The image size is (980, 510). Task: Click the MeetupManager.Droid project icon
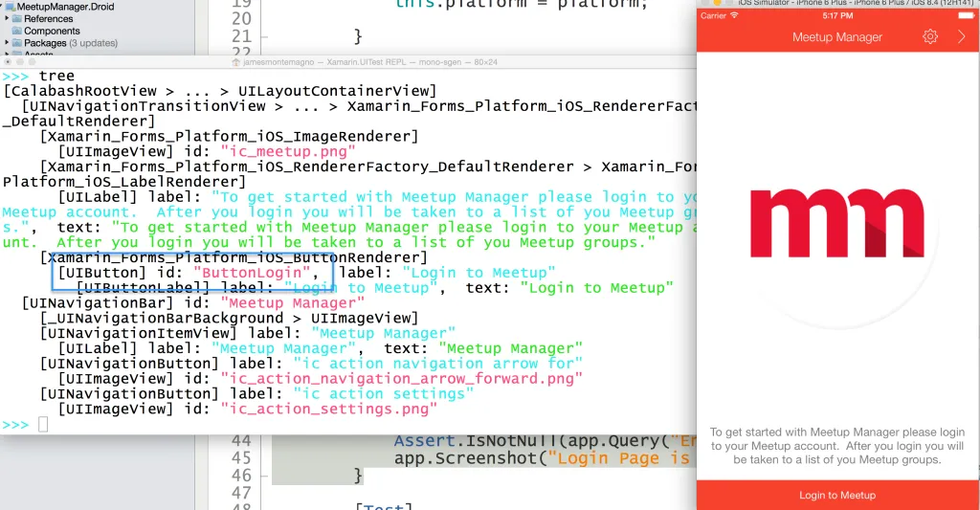(x=10, y=7)
